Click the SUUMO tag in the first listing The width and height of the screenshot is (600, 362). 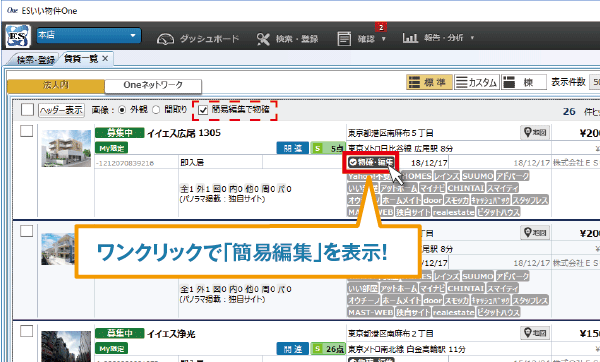pos(478,176)
